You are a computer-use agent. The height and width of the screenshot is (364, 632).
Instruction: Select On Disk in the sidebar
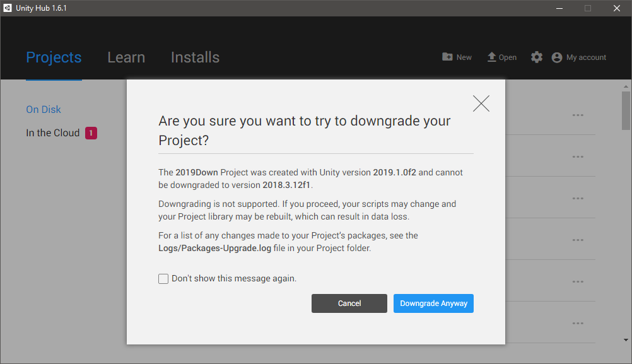[44, 110]
